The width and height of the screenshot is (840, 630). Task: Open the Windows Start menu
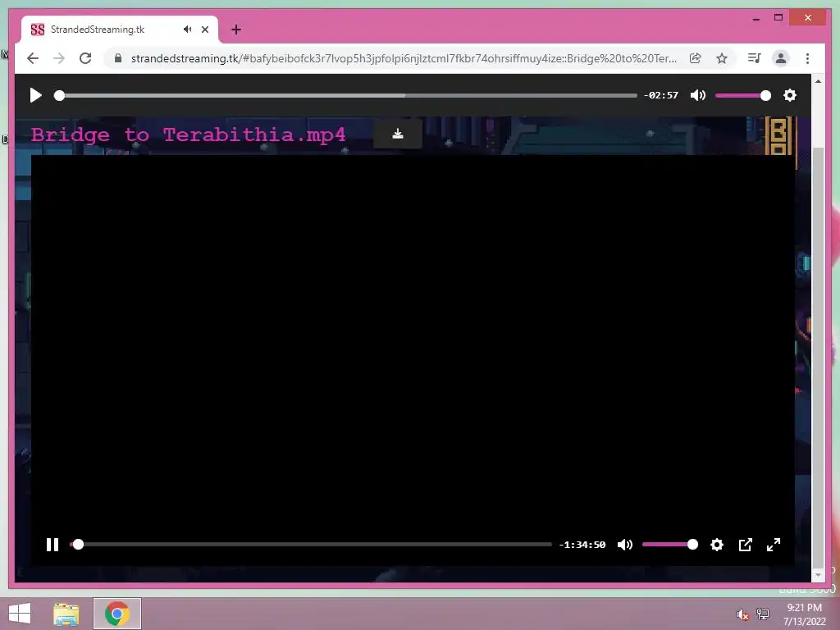point(20,614)
